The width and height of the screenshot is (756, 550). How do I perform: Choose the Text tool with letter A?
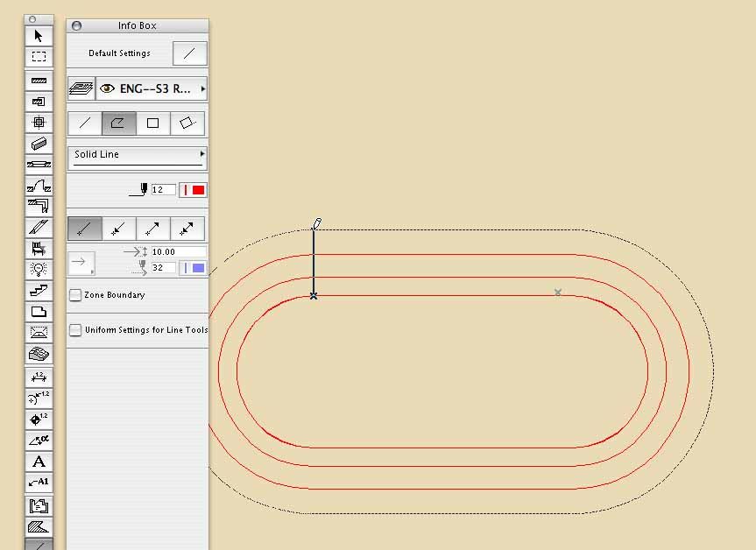point(39,462)
